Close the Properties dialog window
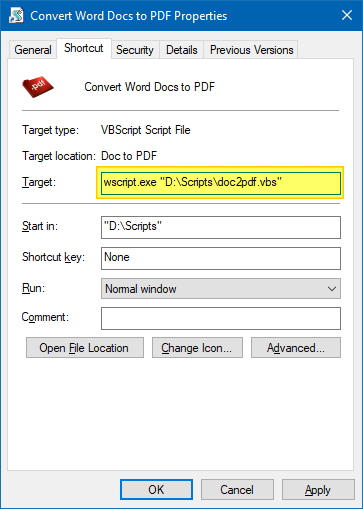Image resolution: width=363 pixels, height=509 pixels. tap(347, 15)
